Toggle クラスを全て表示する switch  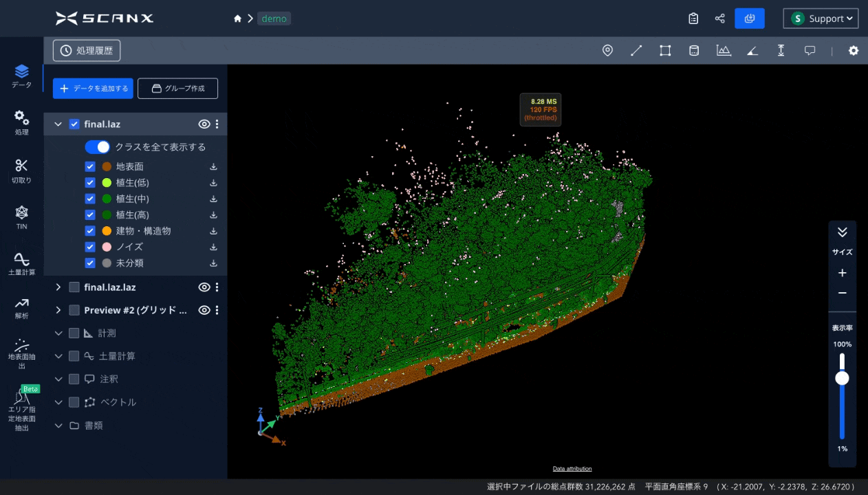(97, 147)
